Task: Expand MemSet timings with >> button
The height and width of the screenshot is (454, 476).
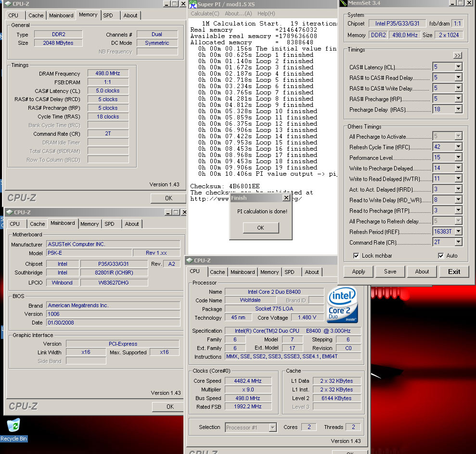Action: click(458, 55)
